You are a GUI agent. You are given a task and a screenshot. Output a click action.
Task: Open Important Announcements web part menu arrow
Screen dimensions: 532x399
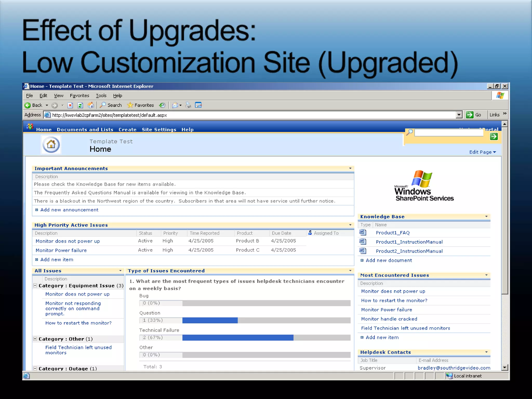[x=350, y=168]
